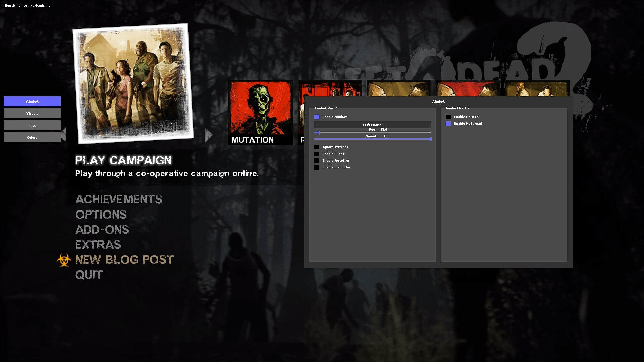The height and width of the screenshot is (362, 644).
Task: Click the right carousel arrow
Action: coord(209,135)
